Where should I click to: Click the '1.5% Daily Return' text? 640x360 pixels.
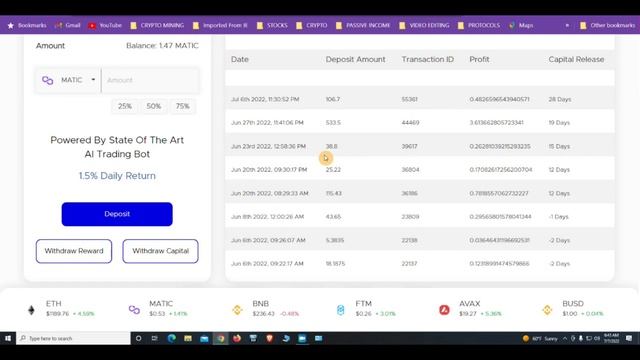point(117,176)
